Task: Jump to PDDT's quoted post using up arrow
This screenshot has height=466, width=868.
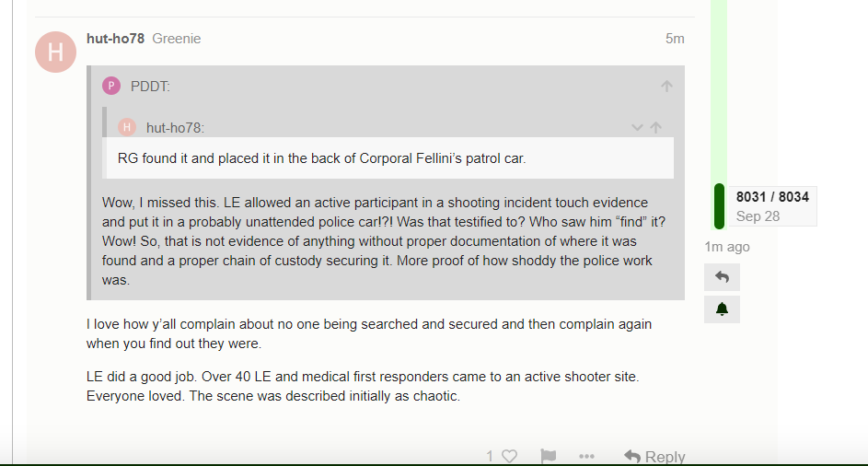Action: pos(666,86)
